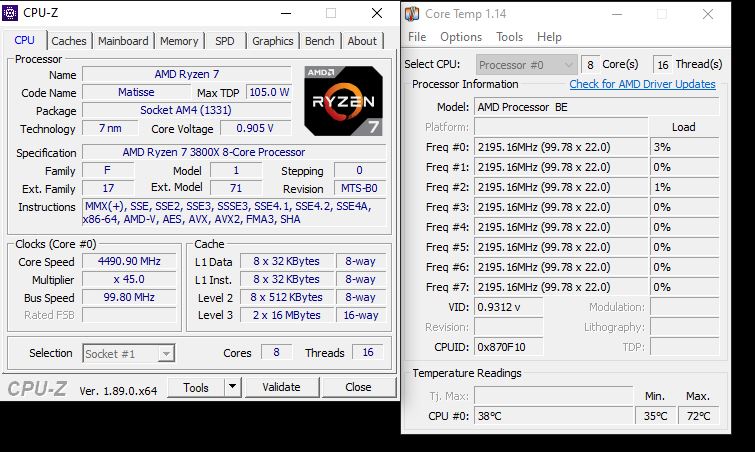Viewport: 755px width, 452px height.
Task: Click the CPU-Z Cores value 8
Action: pyautogui.click(x=276, y=352)
